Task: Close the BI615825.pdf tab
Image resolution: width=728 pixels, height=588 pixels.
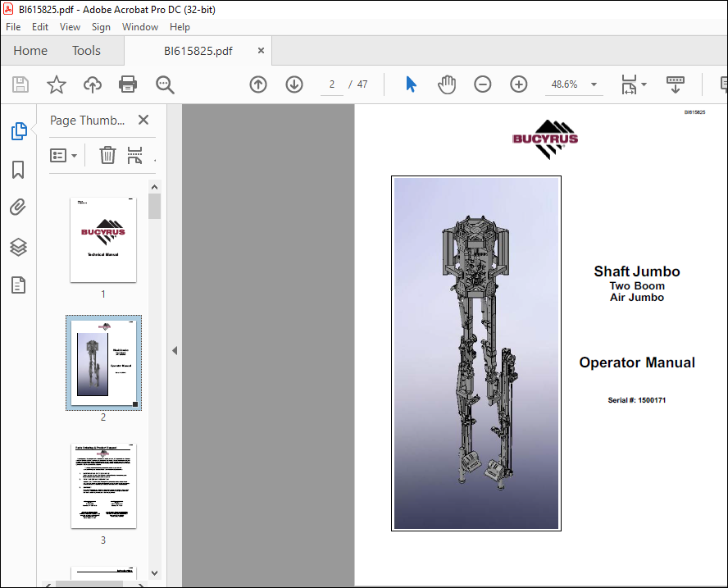Action: coord(261,50)
